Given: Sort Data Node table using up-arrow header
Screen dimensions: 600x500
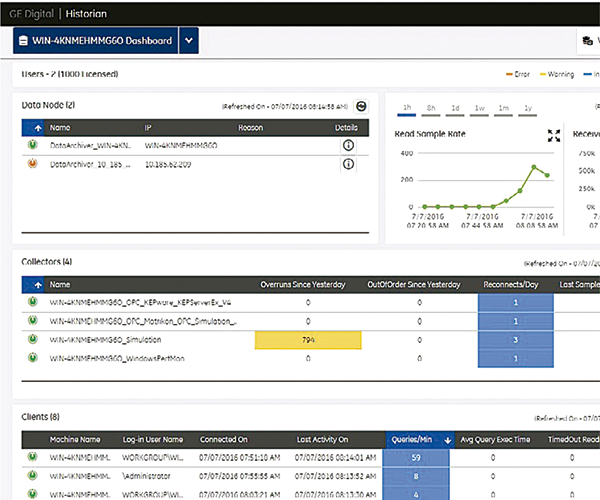Looking at the screenshot, I should pos(33,128).
